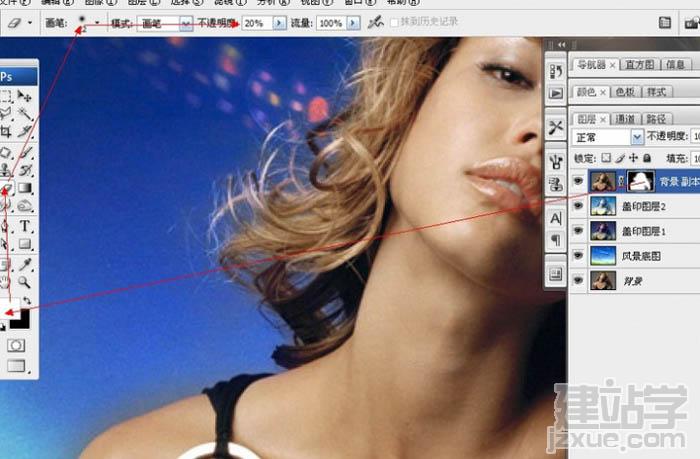Select the Crop tool
The image size is (700, 459).
point(5,131)
